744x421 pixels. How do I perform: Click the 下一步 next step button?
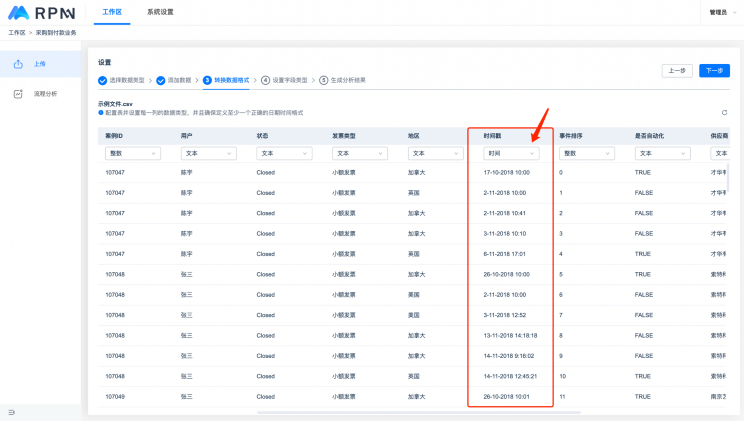(x=714, y=71)
